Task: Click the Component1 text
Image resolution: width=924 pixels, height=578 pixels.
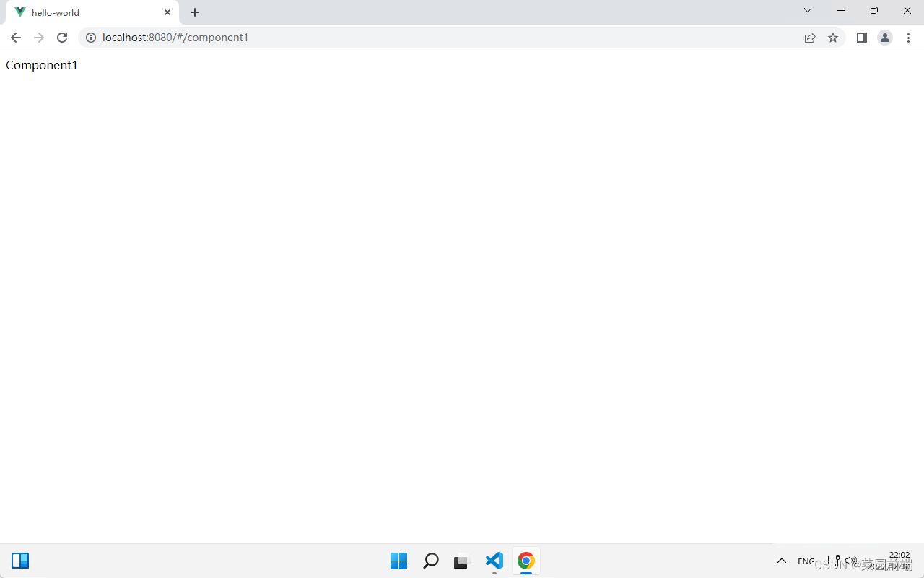Action: pos(42,65)
